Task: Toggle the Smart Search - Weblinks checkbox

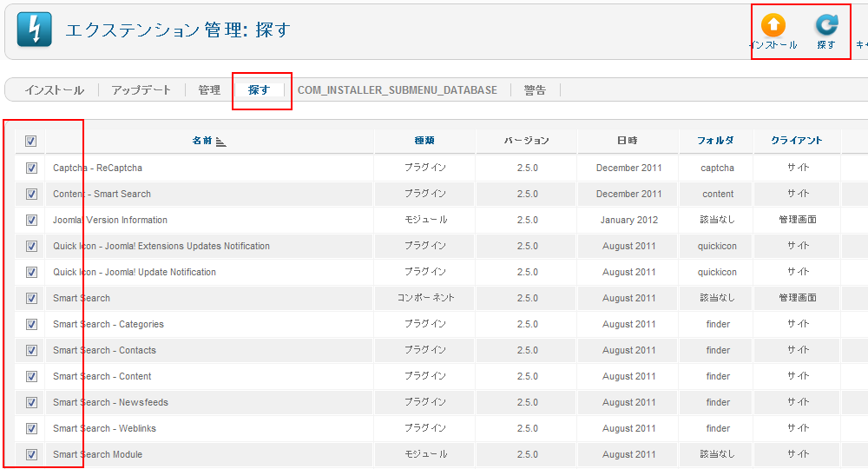Action: (x=31, y=428)
